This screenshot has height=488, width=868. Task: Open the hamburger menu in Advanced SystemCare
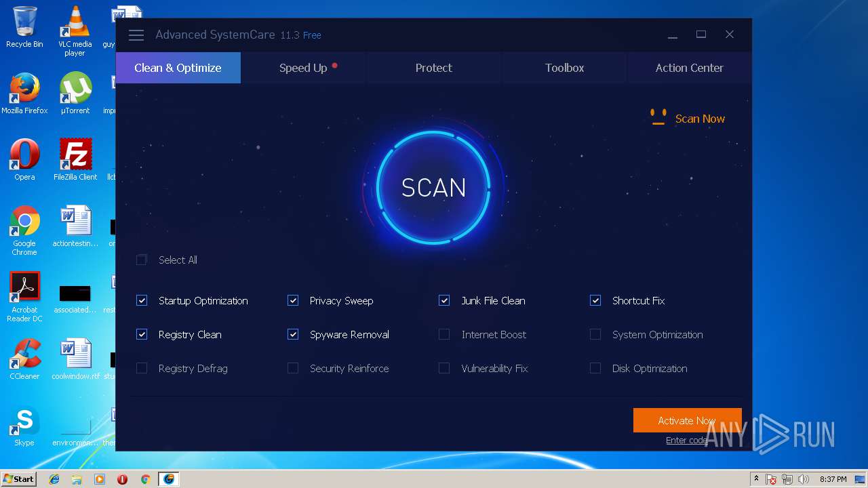click(136, 35)
